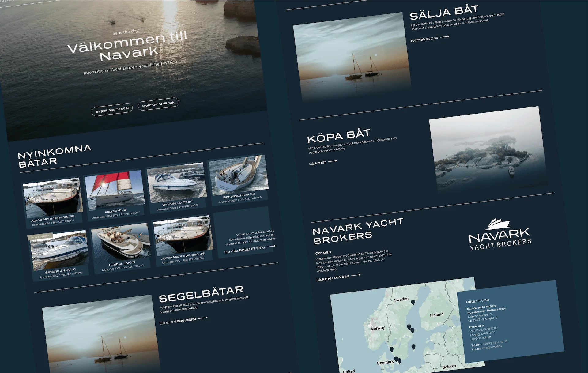Image resolution: width=588 pixels, height=373 pixels.
Task: Open the Bavaria 34 Sport boat thumbnail
Action: (59, 251)
